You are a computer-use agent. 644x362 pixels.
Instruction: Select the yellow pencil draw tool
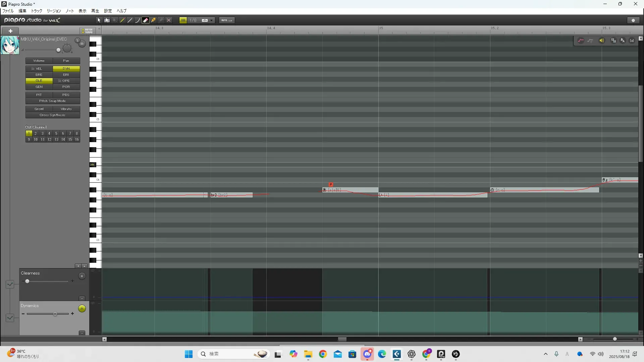(x=122, y=20)
